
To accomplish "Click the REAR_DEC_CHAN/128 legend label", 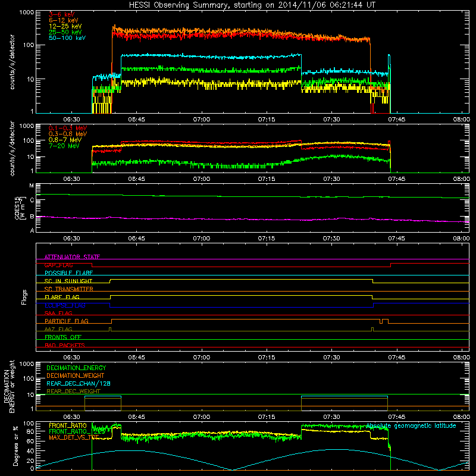I will 79,384.
